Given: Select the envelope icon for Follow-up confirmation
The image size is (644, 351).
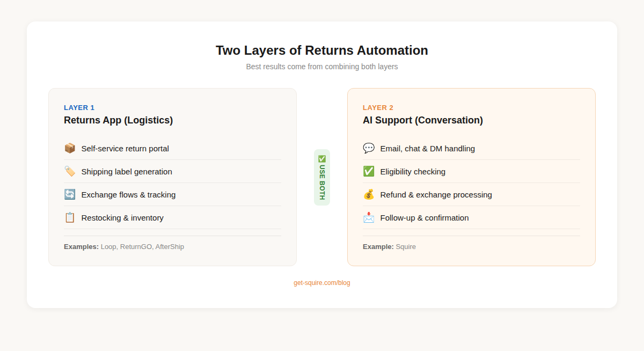Looking at the screenshot, I should (369, 217).
